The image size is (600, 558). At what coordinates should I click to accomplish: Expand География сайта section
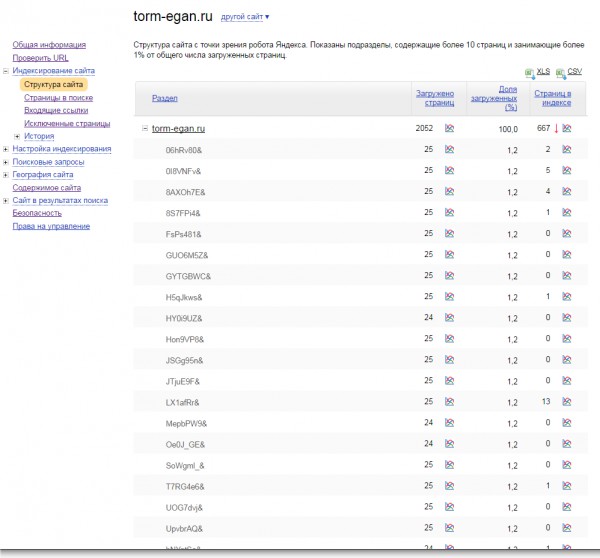tap(6, 175)
